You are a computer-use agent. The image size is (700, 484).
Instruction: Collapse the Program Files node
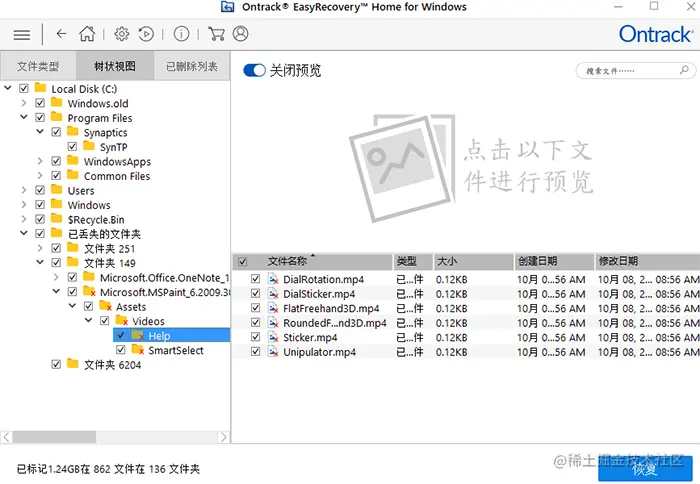click(x=24, y=117)
